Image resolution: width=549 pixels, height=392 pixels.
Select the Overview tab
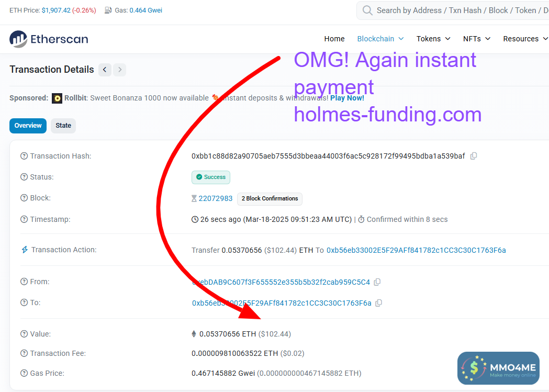pos(28,126)
